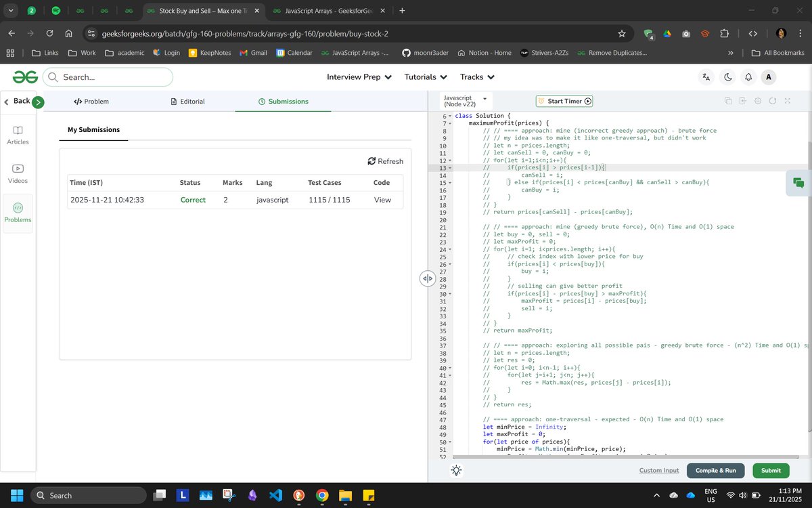The width and height of the screenshot is (812, 508).
Task: Switch to the Problem tab
Action: click(x=91, y=102)
